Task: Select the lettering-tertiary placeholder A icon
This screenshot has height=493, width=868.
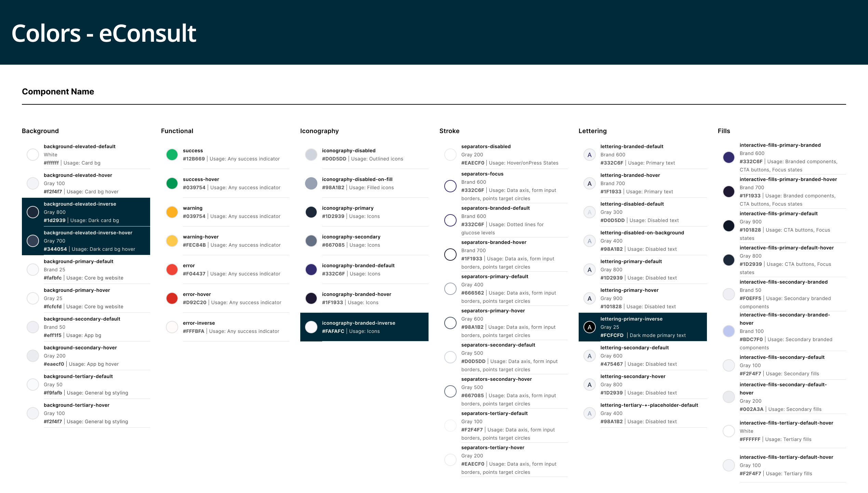Action: point(590,413)
